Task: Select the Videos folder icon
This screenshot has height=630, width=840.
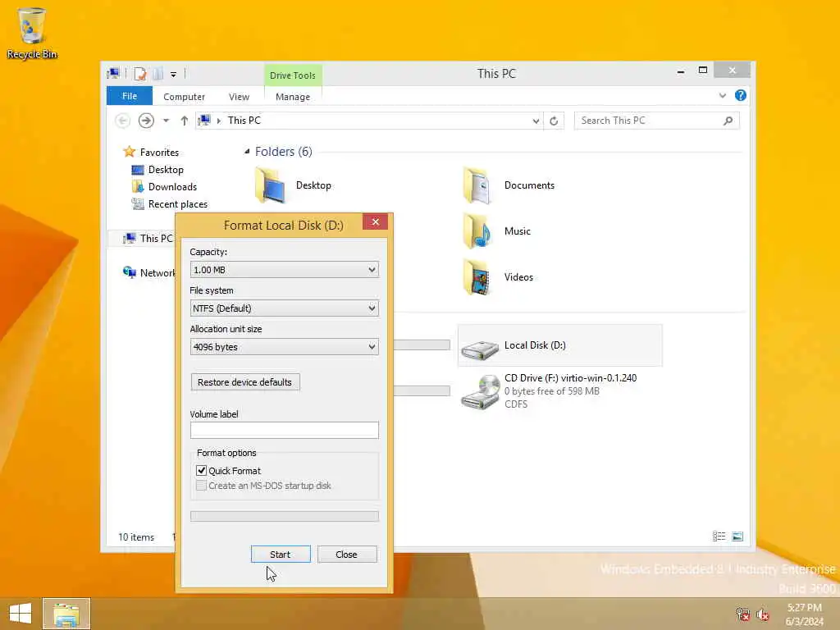Action: pos(477,277)
